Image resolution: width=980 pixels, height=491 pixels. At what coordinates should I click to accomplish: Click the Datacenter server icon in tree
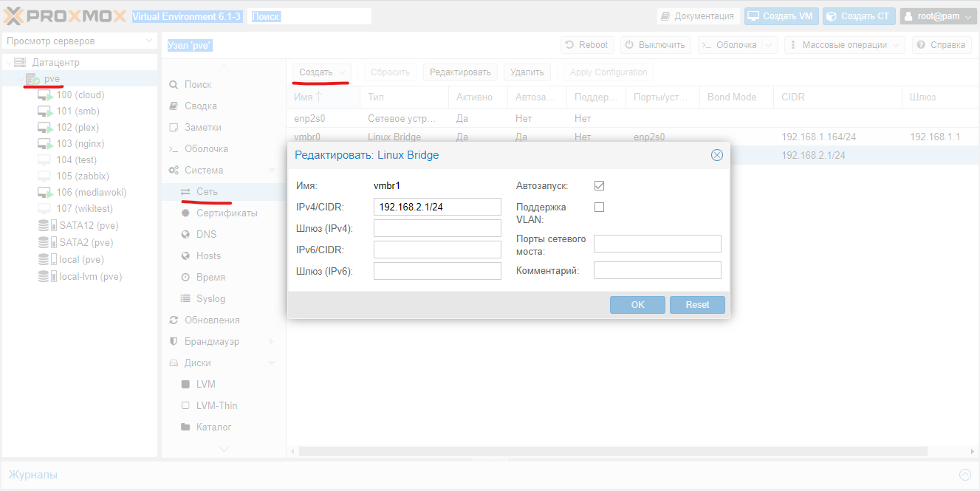[x=20, y=63]
